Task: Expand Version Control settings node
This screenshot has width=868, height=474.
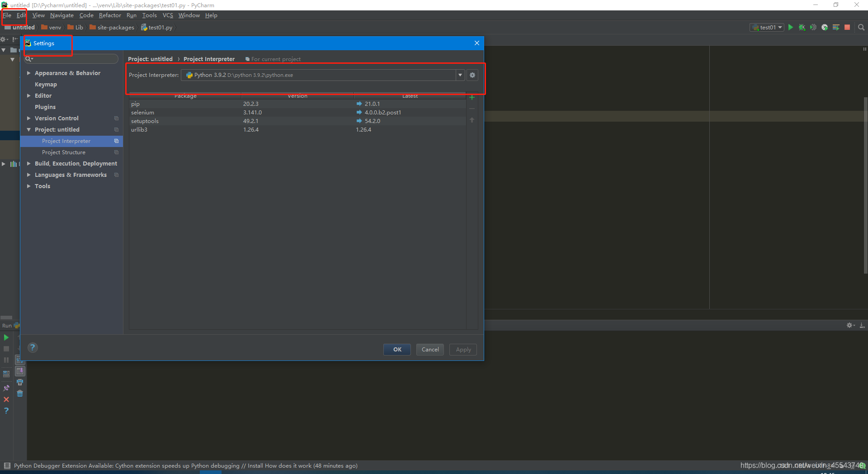Action: [28, 118]
